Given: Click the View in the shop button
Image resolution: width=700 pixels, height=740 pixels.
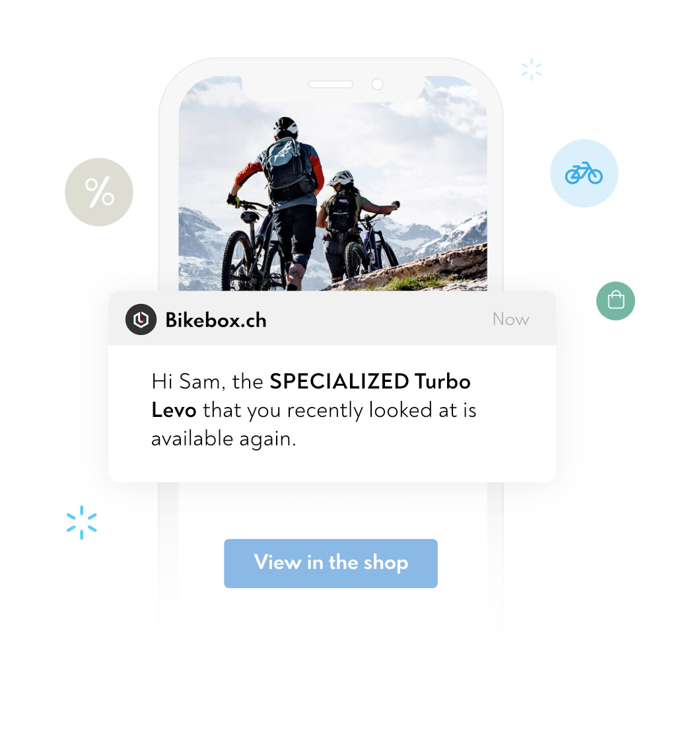Looking at the screenshot, I should [x=330, y=563].
